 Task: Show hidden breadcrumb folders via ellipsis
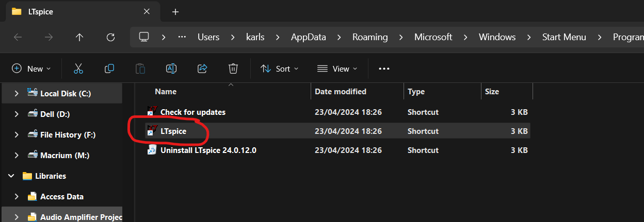pos(182,37)
